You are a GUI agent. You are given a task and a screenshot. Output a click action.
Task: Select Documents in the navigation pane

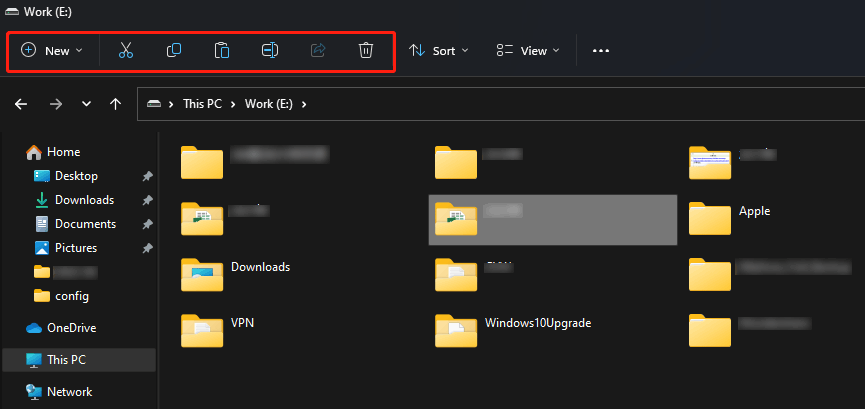pos(74,224)
